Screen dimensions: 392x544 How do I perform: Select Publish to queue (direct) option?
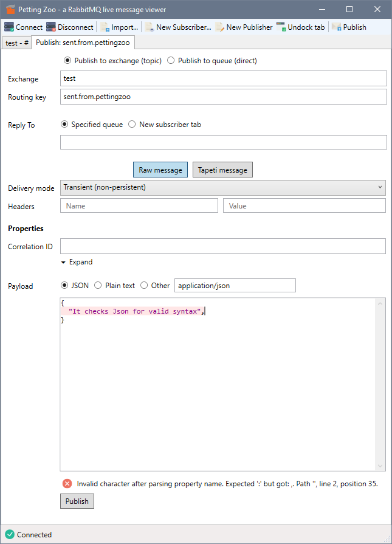coord(212,61)
